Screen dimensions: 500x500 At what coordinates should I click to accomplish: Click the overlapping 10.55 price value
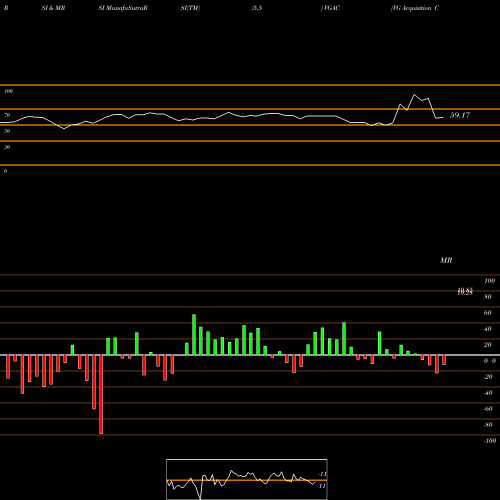tap(465, 291)
